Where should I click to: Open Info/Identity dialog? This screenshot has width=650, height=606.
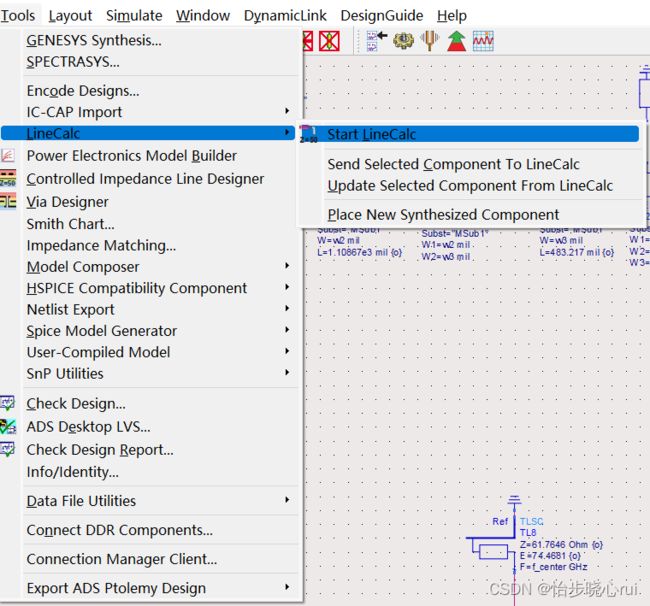(73, 472)
